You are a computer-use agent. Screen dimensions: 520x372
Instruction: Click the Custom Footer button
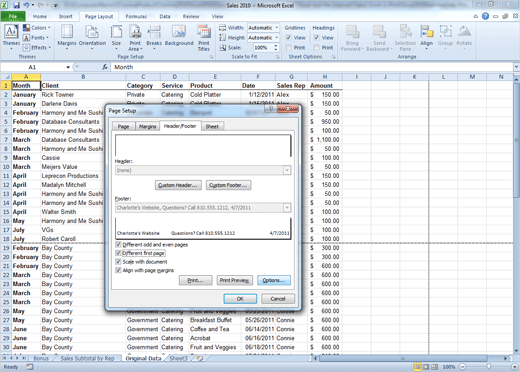coord(228,185)
